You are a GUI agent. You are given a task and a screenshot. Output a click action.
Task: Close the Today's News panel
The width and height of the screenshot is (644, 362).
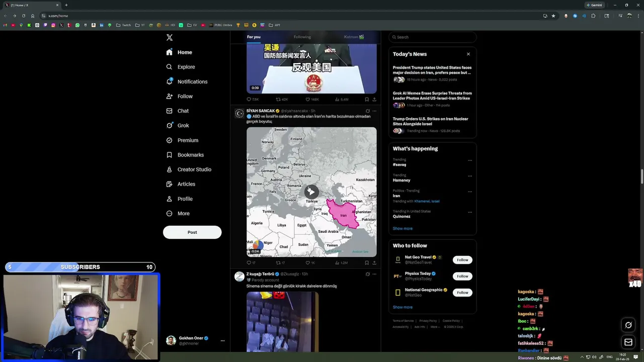pyautogui.click(x=468, y=54)
